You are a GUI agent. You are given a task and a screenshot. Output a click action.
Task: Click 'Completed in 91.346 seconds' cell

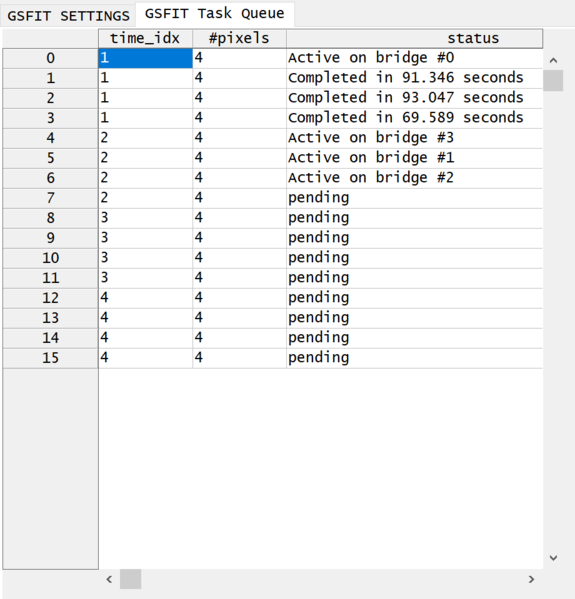(415, 78)
